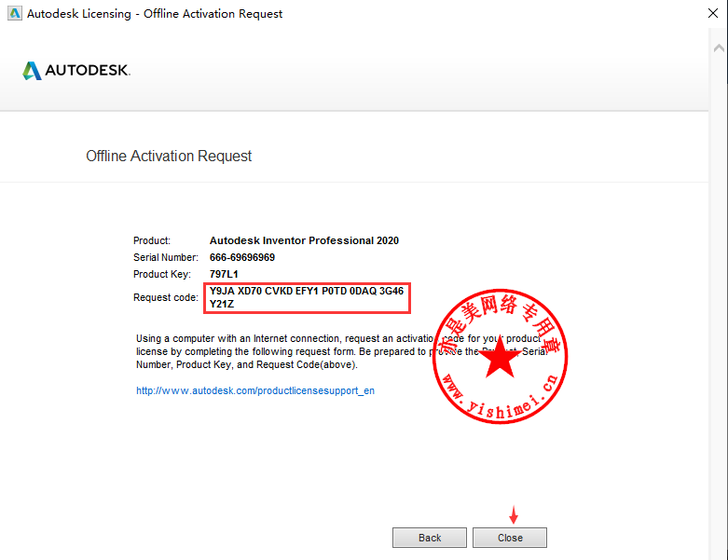This screenshot has height=560, width=728.
Task: Click the Autodesk Inventor Professional 2020 product name
Action: click(304, 240)
